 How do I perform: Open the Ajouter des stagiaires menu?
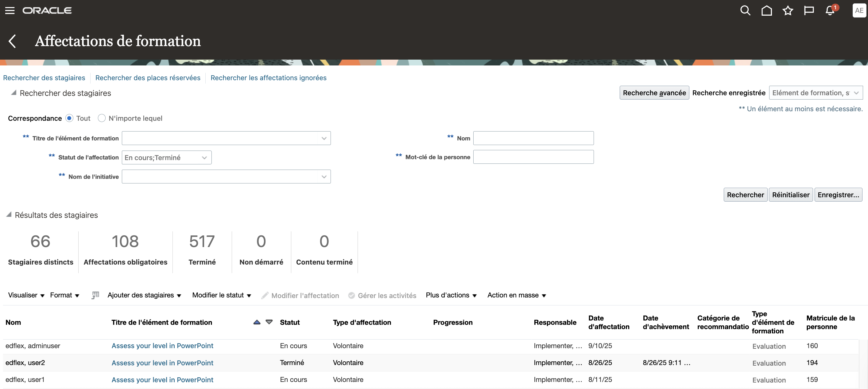tap(144, 295)
